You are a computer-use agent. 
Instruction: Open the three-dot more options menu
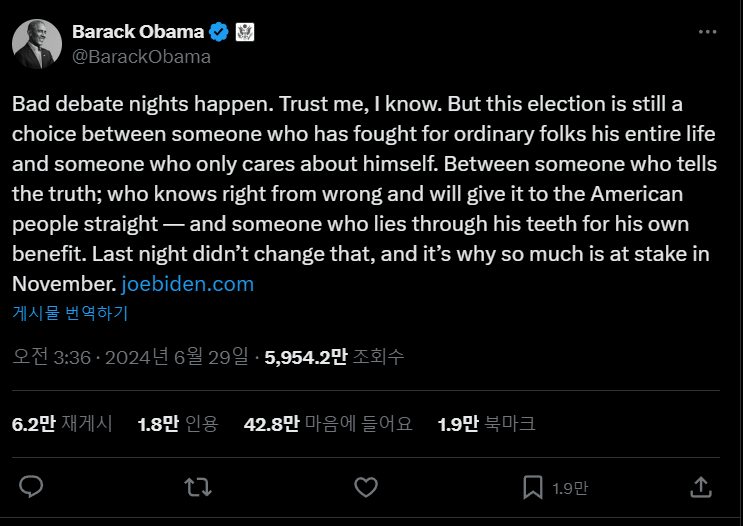tap(707, 32)
